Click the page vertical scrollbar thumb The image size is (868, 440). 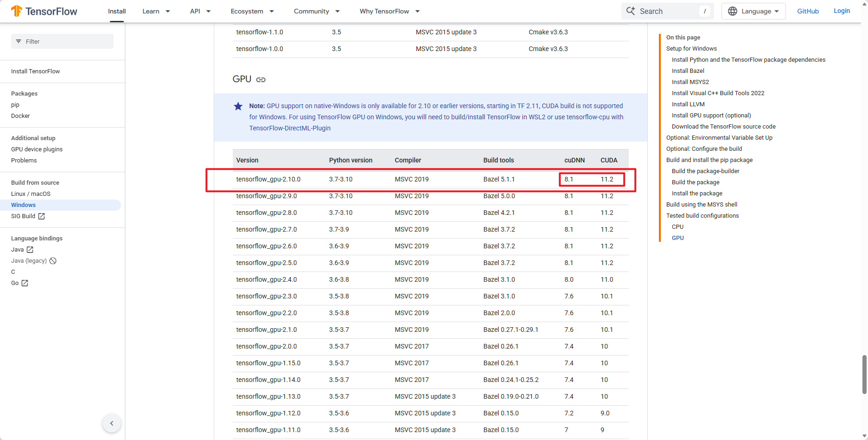point(864,375)
